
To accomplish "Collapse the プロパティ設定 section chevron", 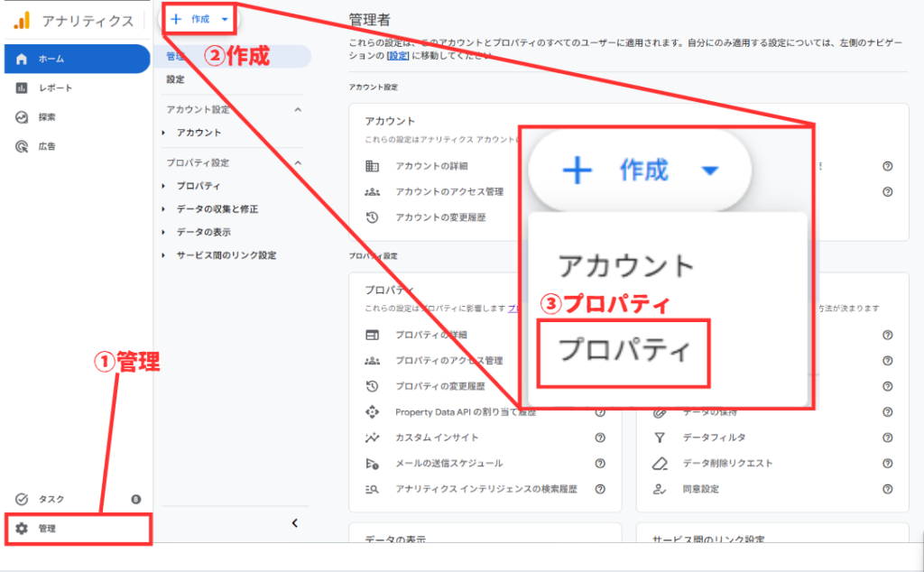I will point(298,162).
